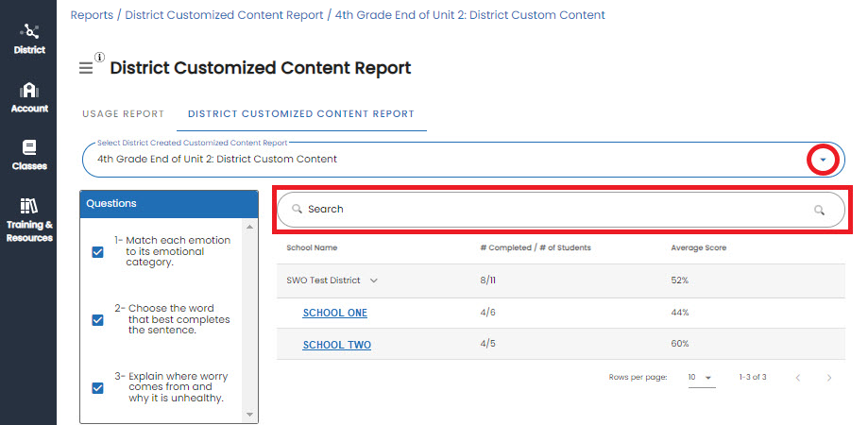Open the Rows per page dropdown
The width and height of the screenshot is (868, 425).
click(x=702, y=378)
